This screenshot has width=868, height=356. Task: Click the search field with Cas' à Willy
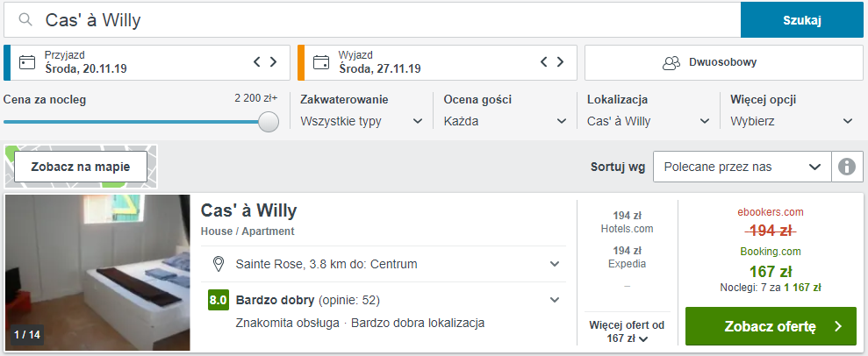click(372, 20)
